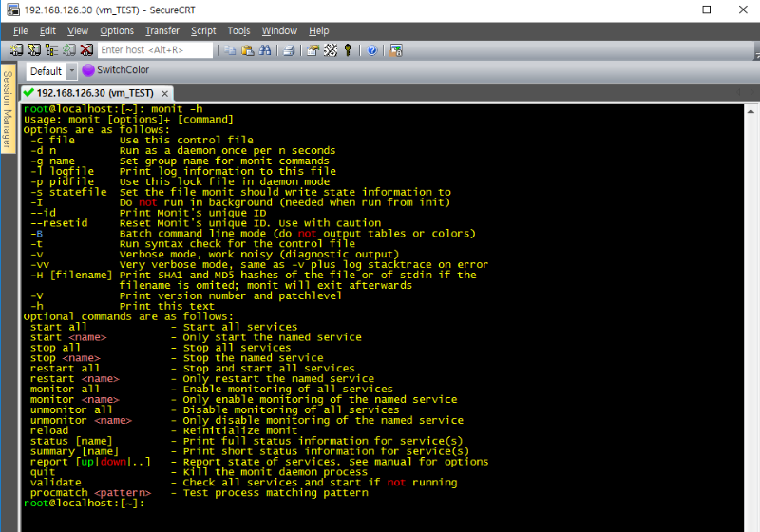Click the Enter host input field
This screenshot has width=760, height=532.
click(x=155, y=50)
